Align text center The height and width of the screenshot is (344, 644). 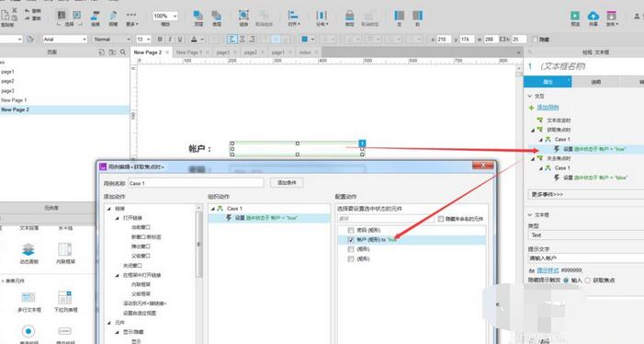[243, 39]
